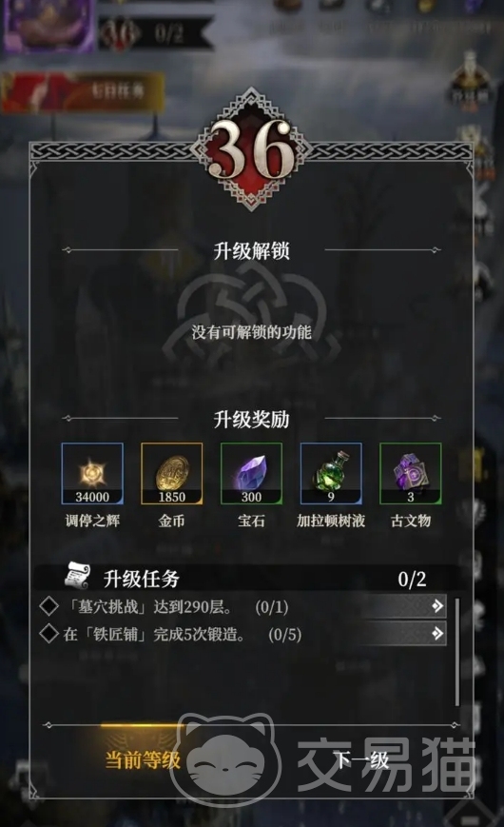This screenshot has width=504, height=827.
Task: Switch to the 下一级 tab
Action: coord(361,760)
